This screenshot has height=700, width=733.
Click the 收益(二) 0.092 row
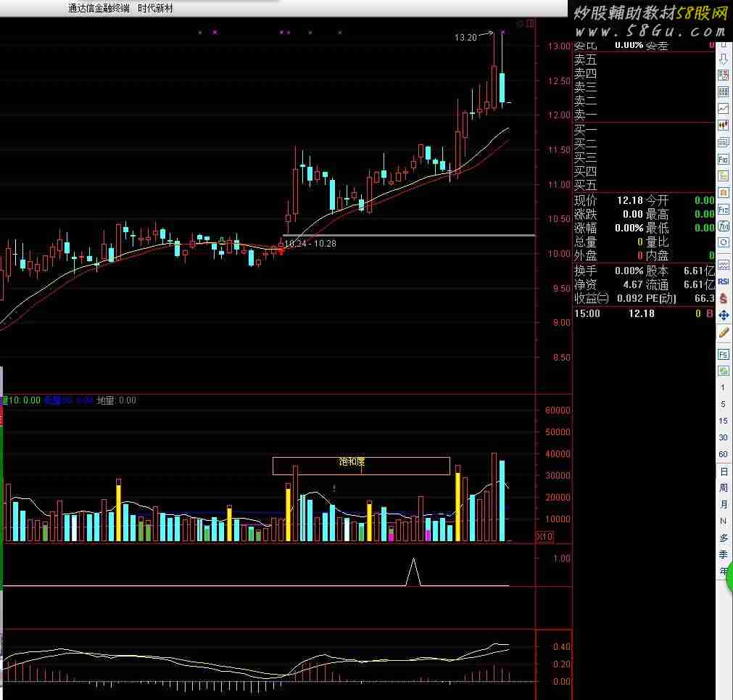(608, 298)
